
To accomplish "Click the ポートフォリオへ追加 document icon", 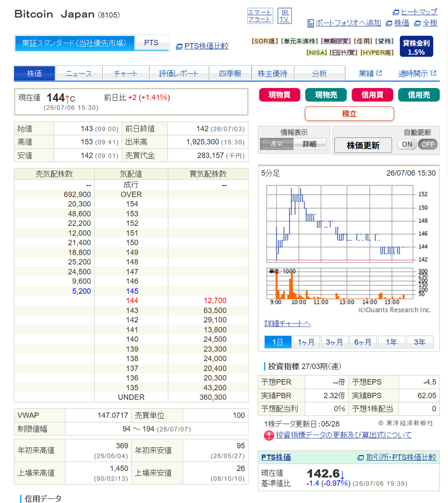I will coord(311,23).
